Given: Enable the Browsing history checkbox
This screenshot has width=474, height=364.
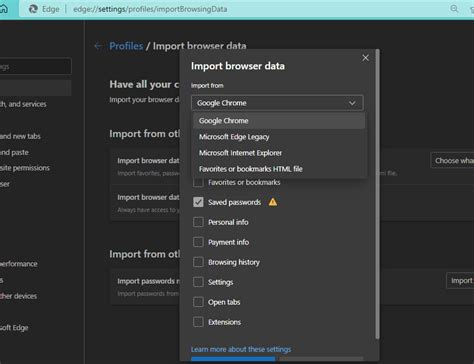Looking at the screenshot, I should click(x=198, y=262).
